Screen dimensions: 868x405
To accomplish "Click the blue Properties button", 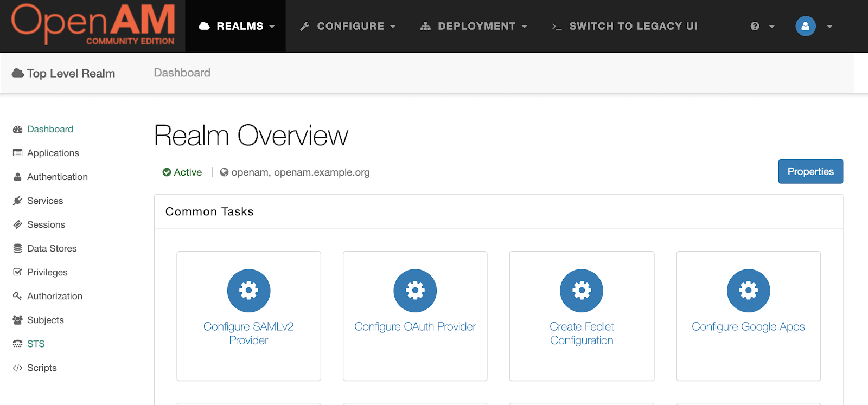I will 810,171.
